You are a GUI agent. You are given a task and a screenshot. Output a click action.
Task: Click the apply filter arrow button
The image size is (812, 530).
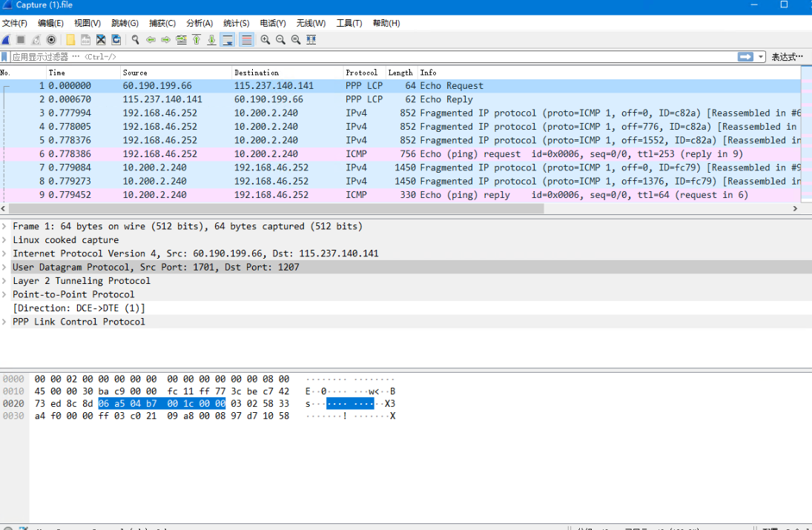(x=745, y=57)
